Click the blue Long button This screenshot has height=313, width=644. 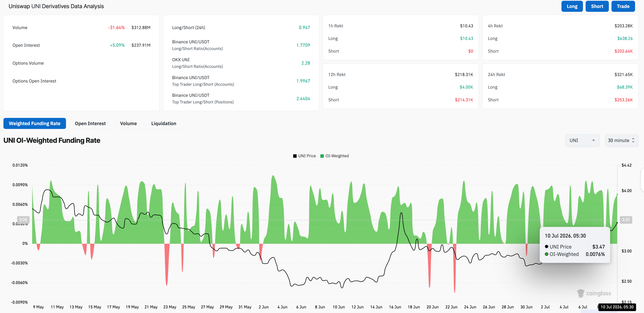point(572,6)
